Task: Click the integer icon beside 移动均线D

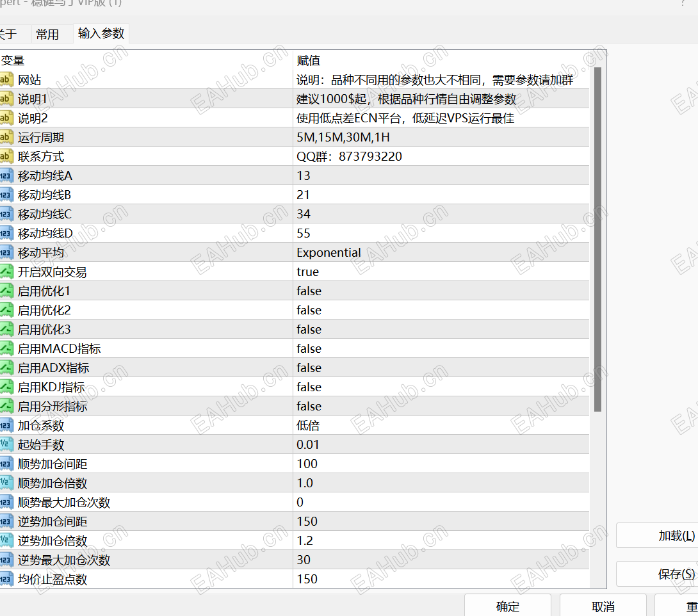Action: pyautogui.click(x=6, y=233)
